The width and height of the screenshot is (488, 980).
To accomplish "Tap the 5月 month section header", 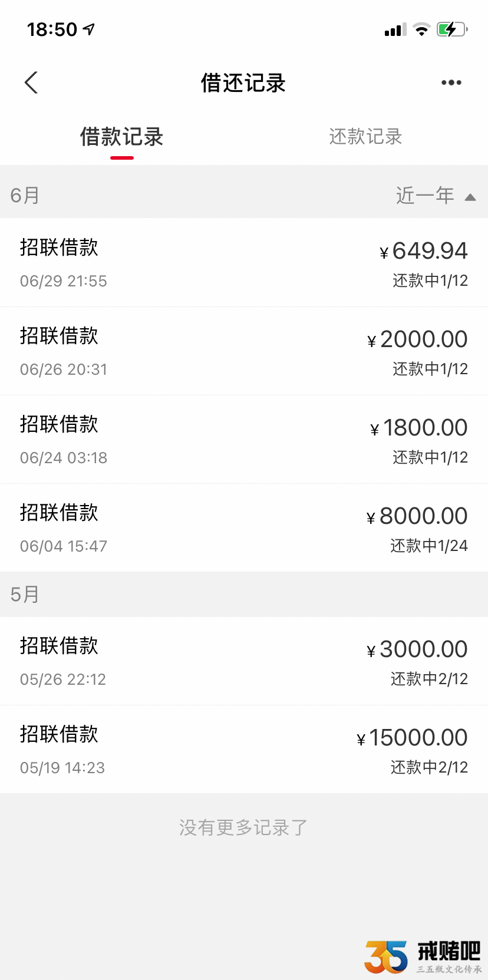I will [25, 594].
